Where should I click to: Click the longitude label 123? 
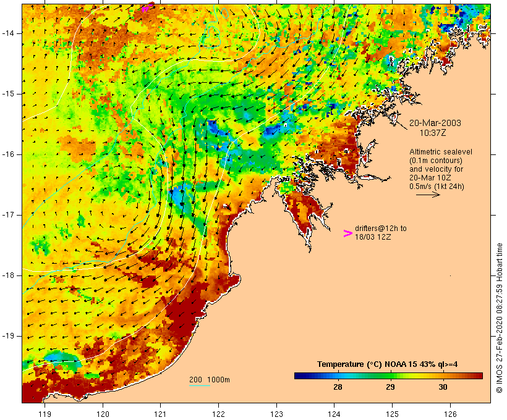click(276, 414)
